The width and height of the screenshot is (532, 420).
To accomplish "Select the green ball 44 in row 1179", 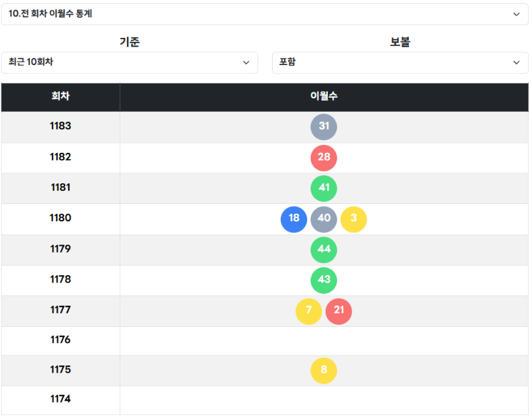I will click(324, 249).
